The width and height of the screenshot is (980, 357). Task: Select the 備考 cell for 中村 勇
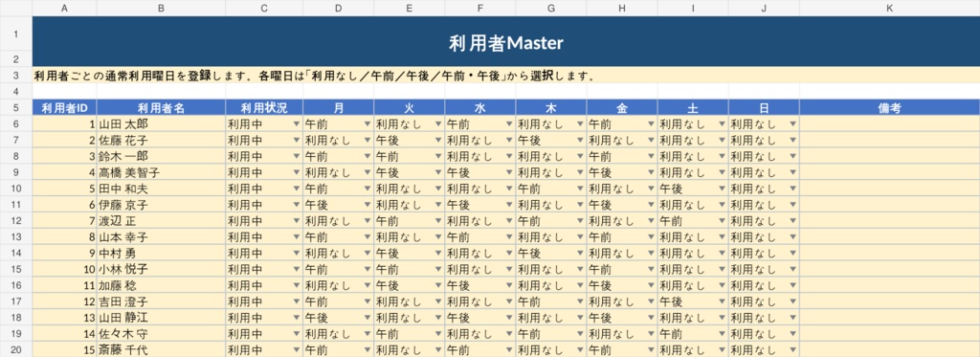tap(890, 254)
